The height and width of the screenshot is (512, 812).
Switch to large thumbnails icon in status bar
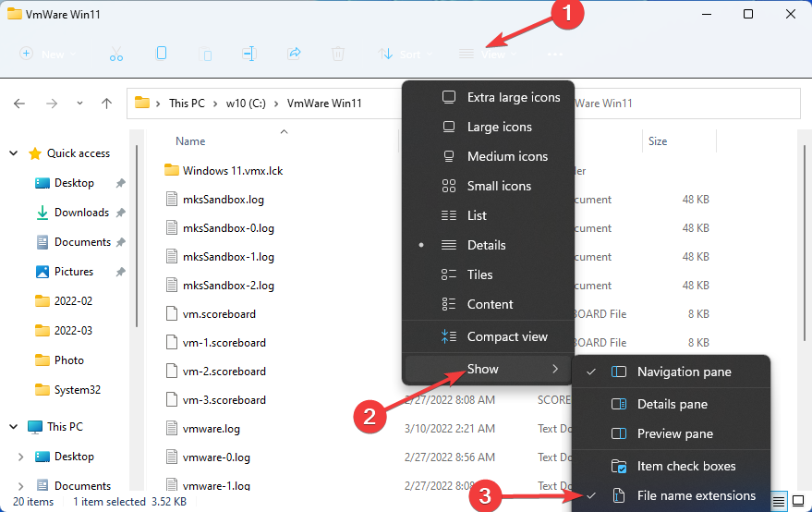tap(798, 501)
